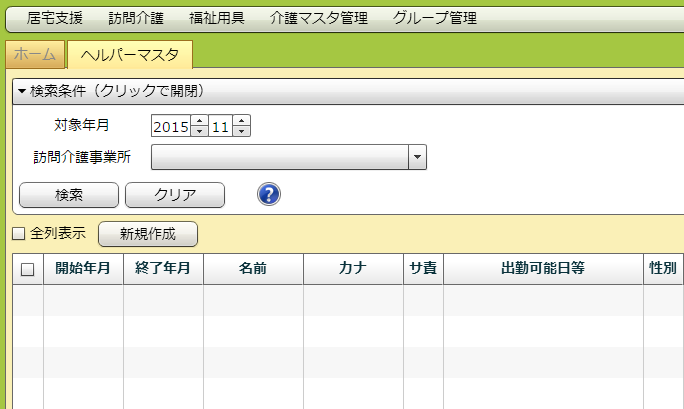Increase the month value with up arrow
Screen dimensions: 684x409
click(x=241, y=121)
